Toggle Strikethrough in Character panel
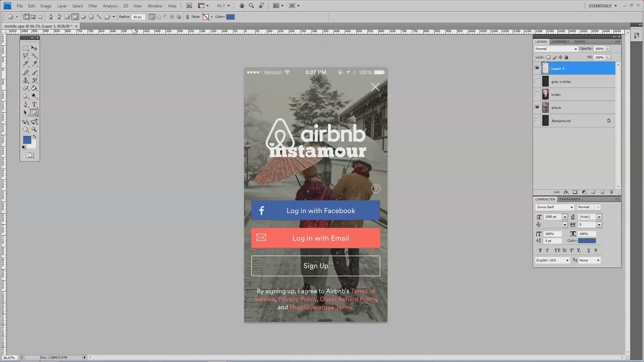Screen dimensions: 644x362 (596, 250)
